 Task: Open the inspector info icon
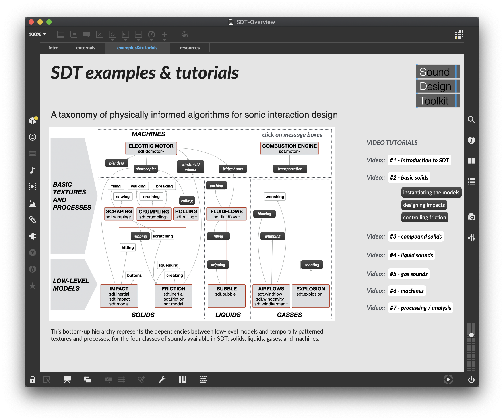coord(471,140)
